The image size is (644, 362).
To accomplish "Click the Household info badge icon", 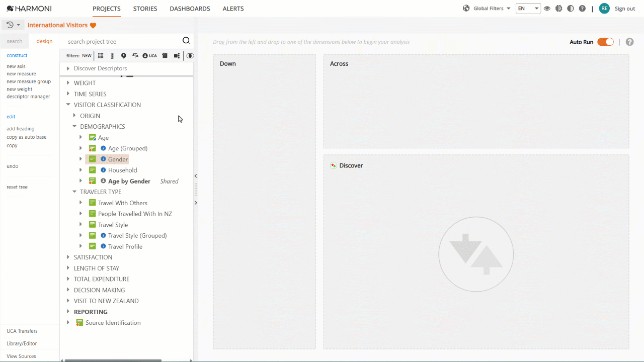I will (x=103, y=170).
